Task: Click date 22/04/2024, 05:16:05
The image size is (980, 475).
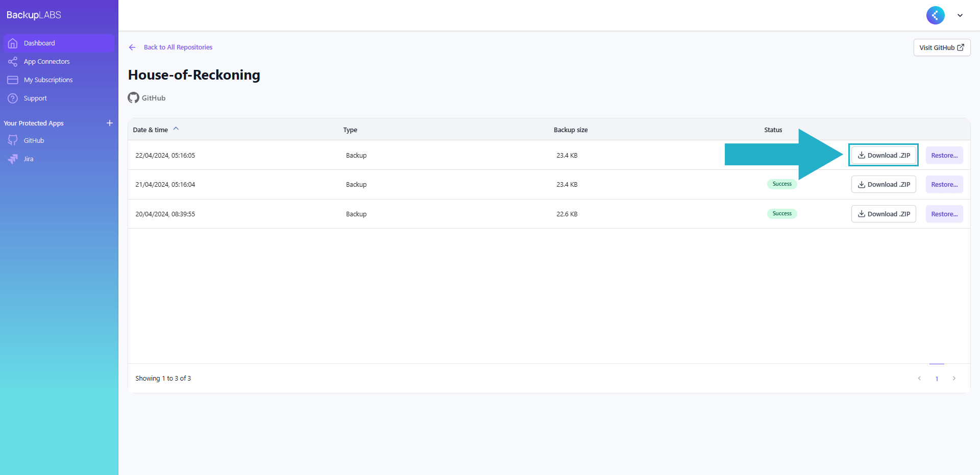Action: click(x=165, y=156)
